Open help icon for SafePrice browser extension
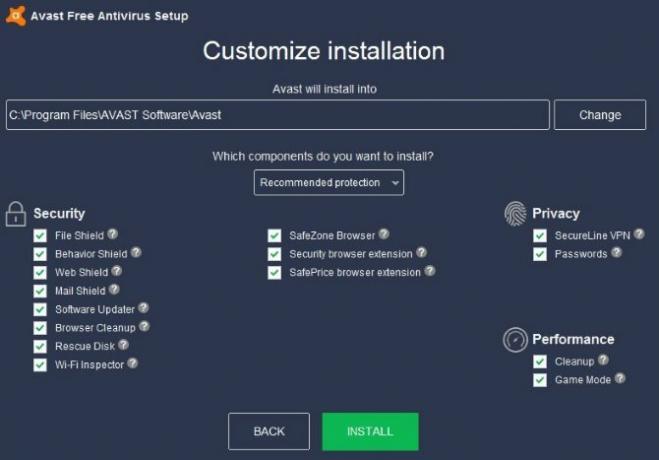659x460 pixels. [430, 271]
